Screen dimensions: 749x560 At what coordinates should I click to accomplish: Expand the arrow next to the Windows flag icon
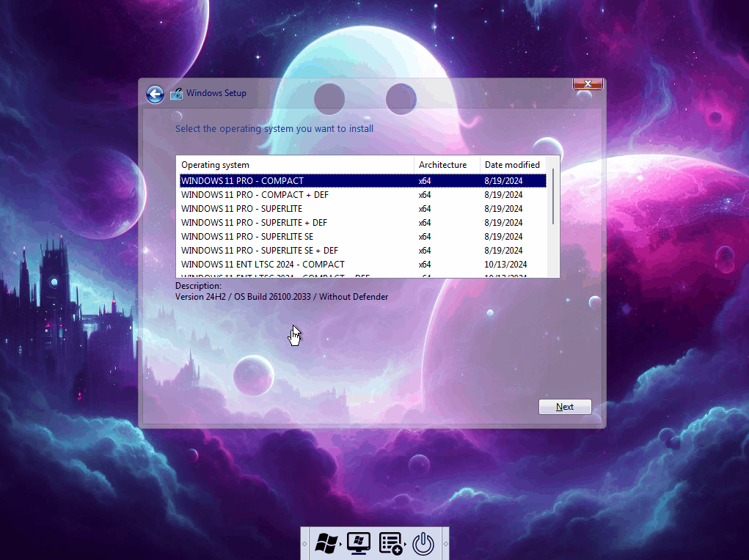(340, 544)
